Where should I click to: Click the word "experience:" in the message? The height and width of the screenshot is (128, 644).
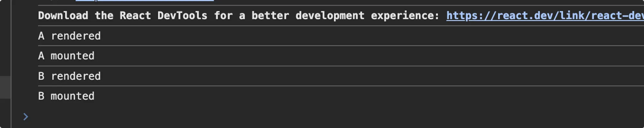[405, 15]
